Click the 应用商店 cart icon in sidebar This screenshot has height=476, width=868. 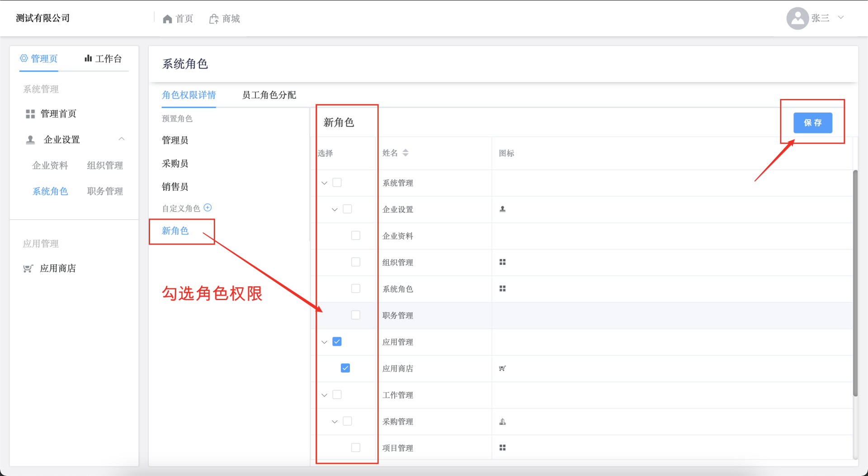pos(28,269)
